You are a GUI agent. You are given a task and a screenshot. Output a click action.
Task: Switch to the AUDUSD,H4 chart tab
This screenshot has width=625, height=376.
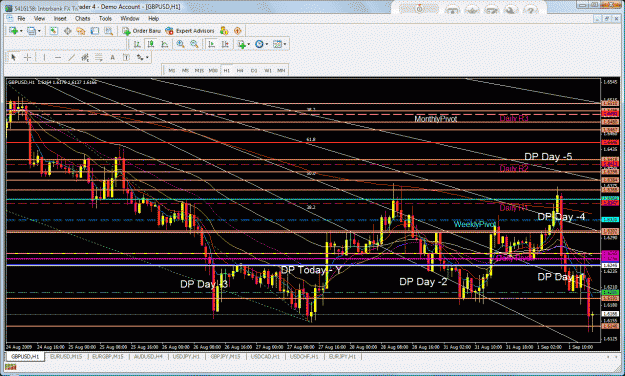148,356
